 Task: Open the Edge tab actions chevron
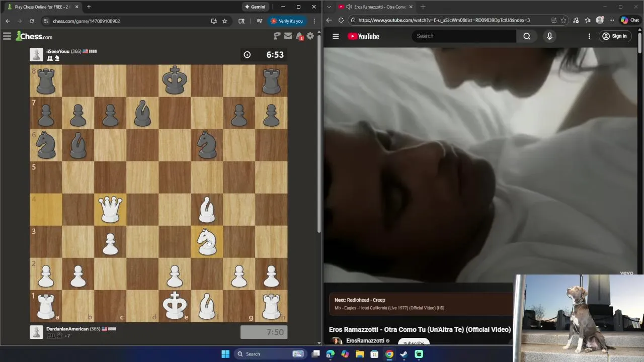[329, 7]
